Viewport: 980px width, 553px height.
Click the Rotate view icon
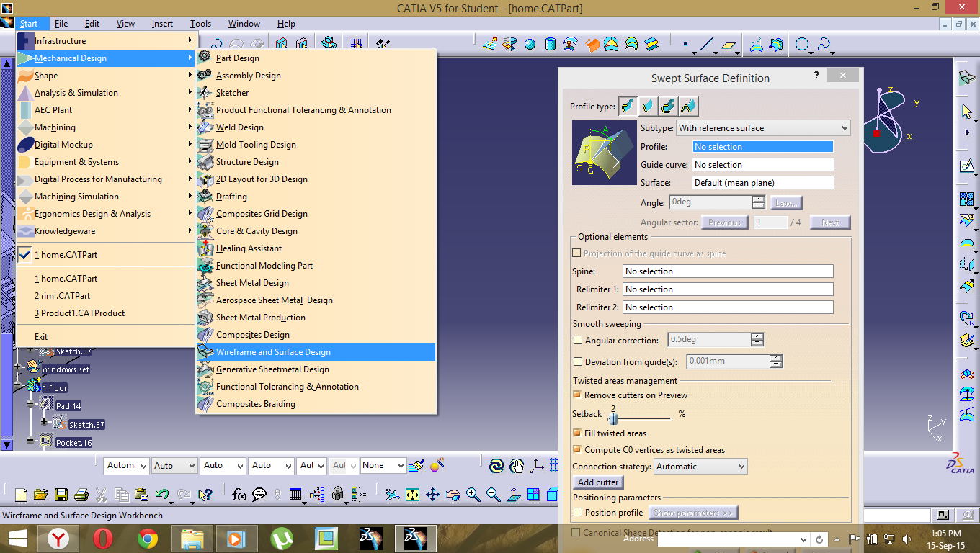[x=453, y=495]
